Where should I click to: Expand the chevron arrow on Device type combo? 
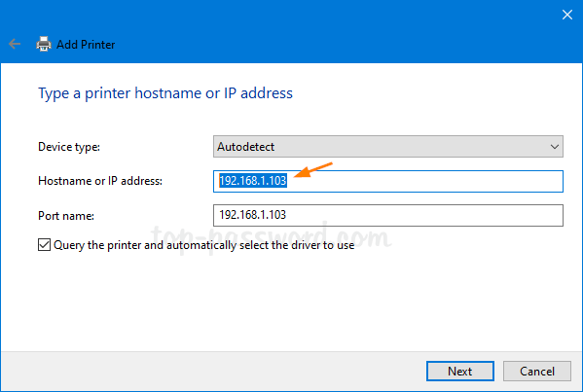tap(555, 147)
